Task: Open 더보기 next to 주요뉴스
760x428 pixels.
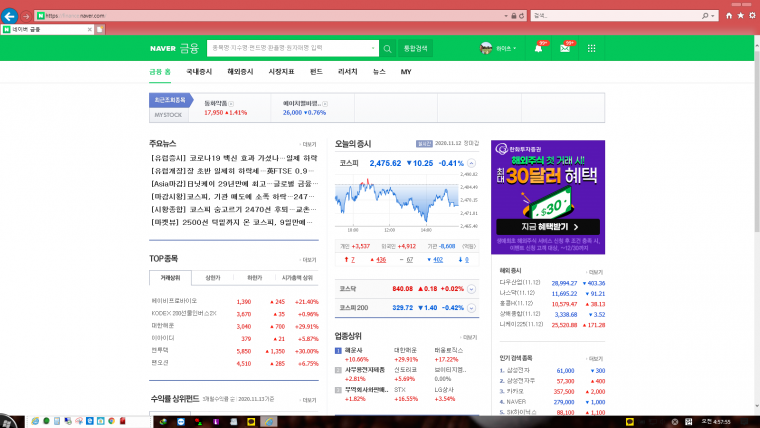Action: 308,144
